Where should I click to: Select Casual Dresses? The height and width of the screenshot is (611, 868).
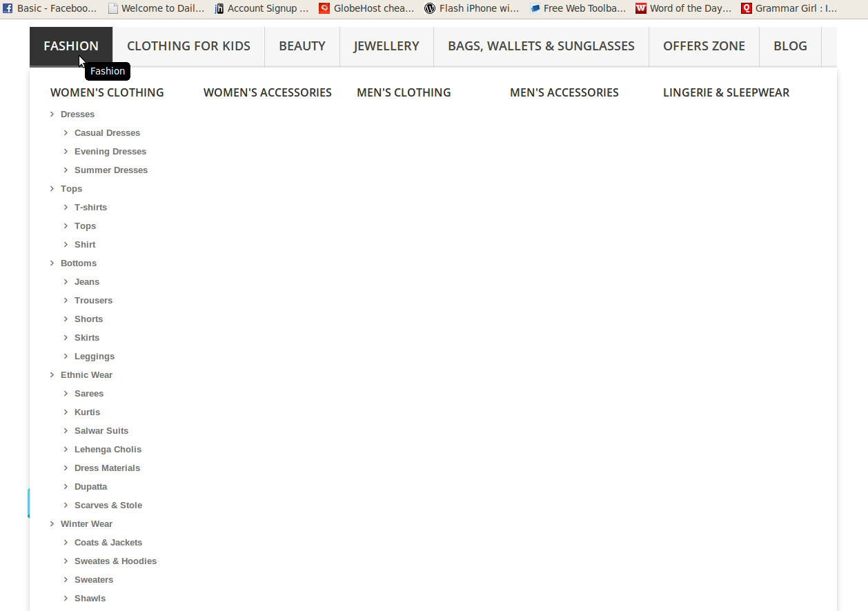[107, 133]
